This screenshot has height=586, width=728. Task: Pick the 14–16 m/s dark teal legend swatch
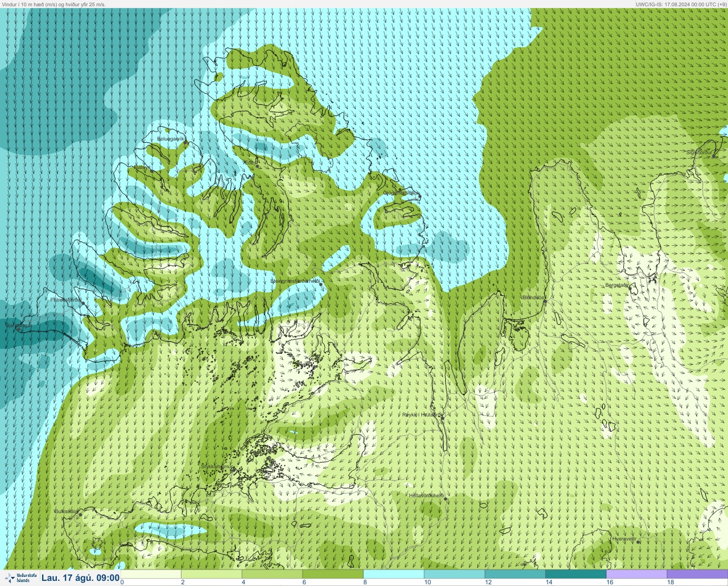[x=576, y=574]
